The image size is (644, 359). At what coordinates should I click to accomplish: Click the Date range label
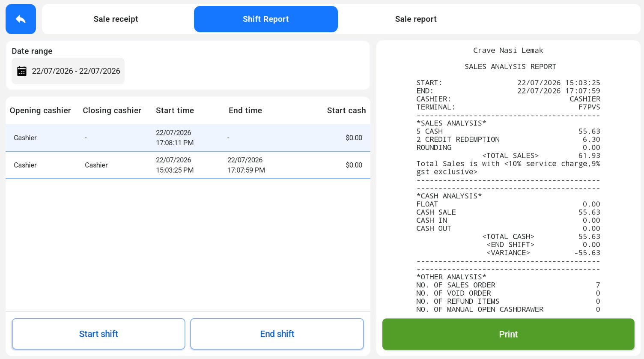tap(32, 51)
